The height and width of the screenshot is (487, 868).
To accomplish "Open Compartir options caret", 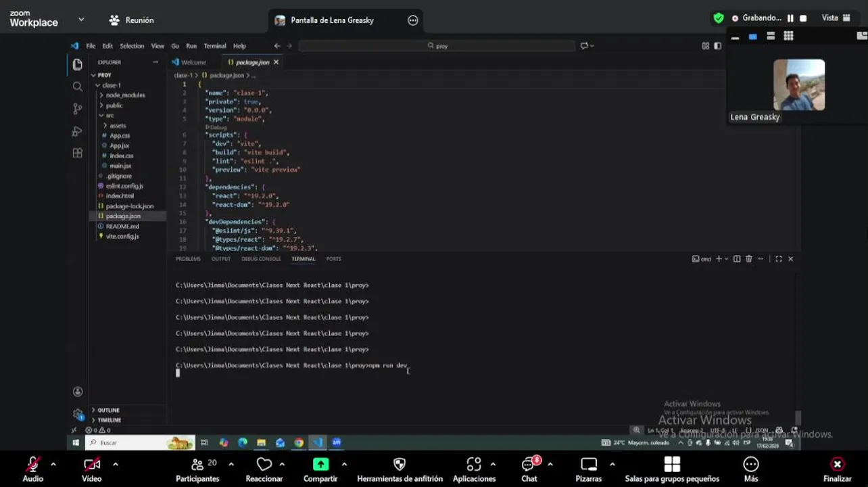I will (344, 464).
